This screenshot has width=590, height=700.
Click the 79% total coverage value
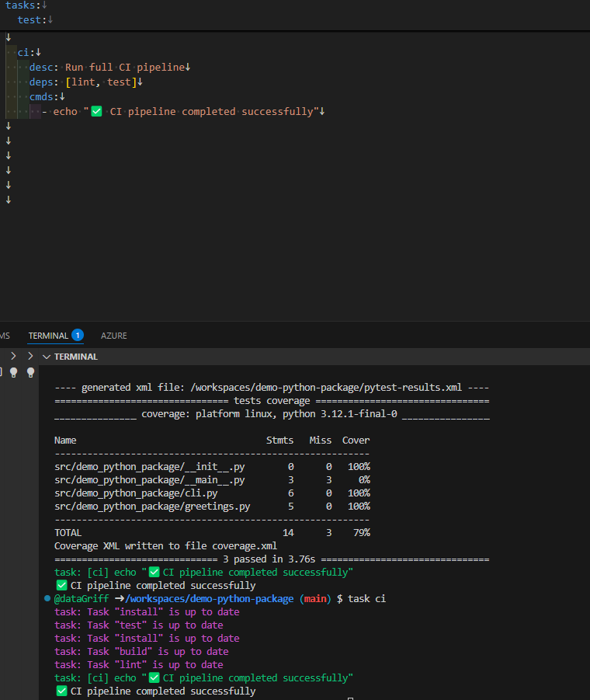tap(361, 533)
